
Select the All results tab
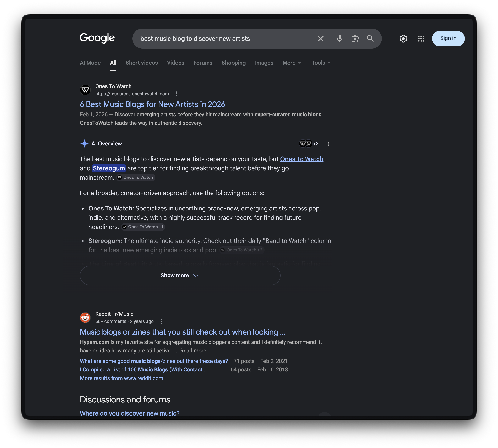click(x=113, y=63)
